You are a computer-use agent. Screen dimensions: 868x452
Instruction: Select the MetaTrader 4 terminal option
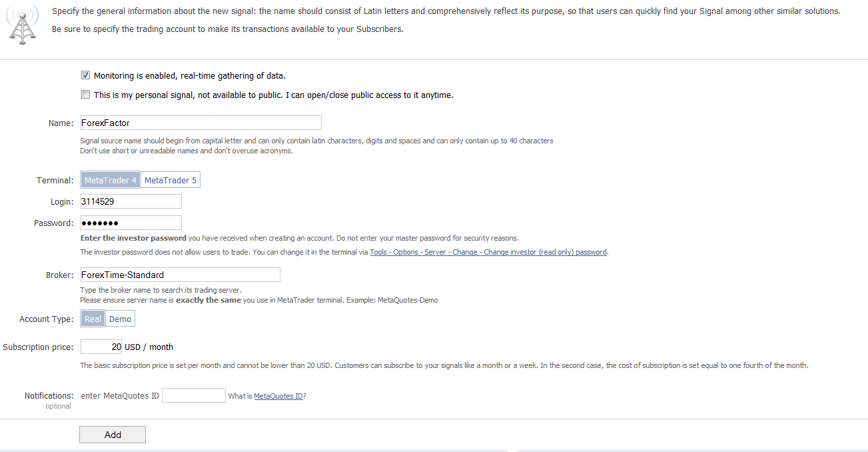coord(111,180)
